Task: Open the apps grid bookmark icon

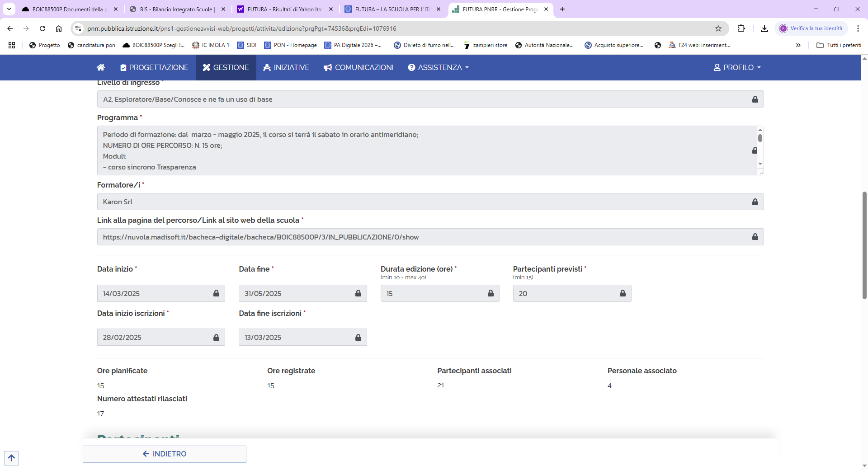Action: click(12, 45)
